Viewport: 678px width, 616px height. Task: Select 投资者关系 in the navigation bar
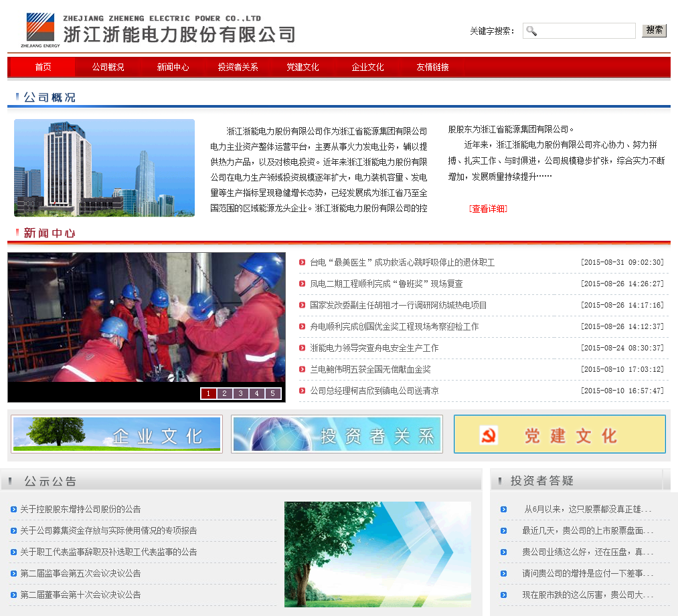tap(238, 68)
